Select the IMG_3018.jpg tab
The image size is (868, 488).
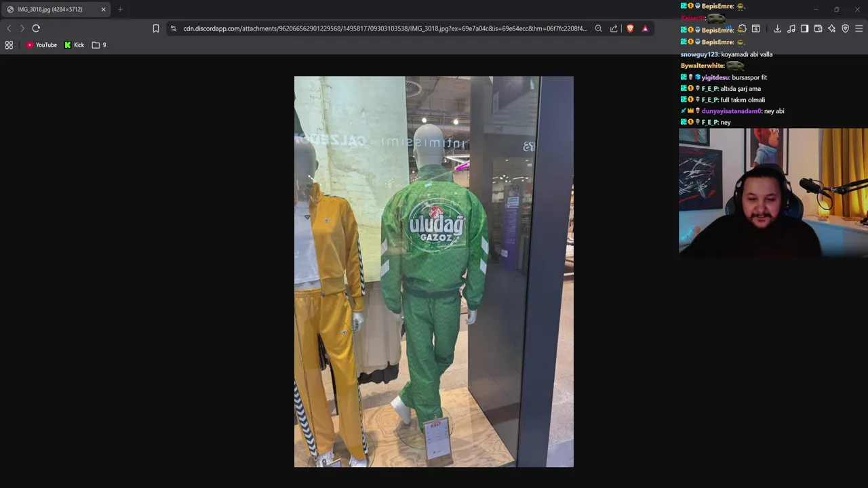(x=56, y=9)
